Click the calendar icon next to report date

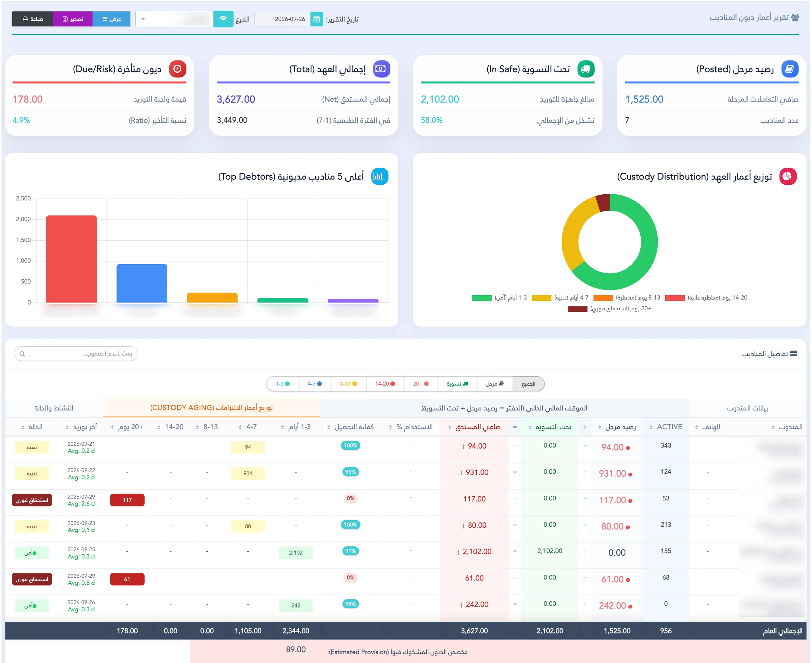(x=316, y=19)
